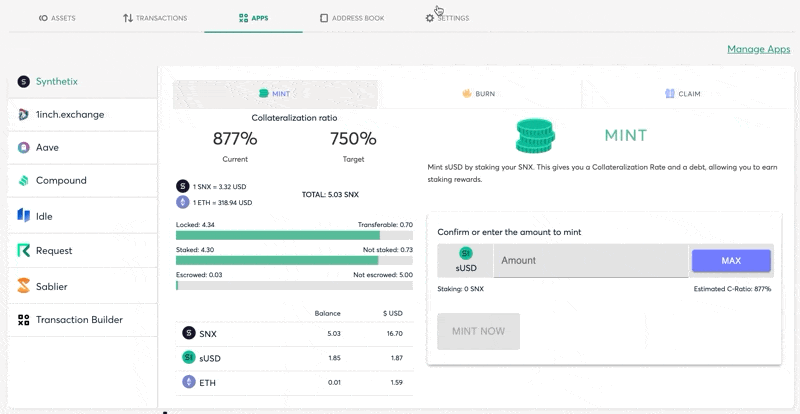Viewport: 800px width, 414px height.
Task: Open the Assets tab
Action: [57, 18]
